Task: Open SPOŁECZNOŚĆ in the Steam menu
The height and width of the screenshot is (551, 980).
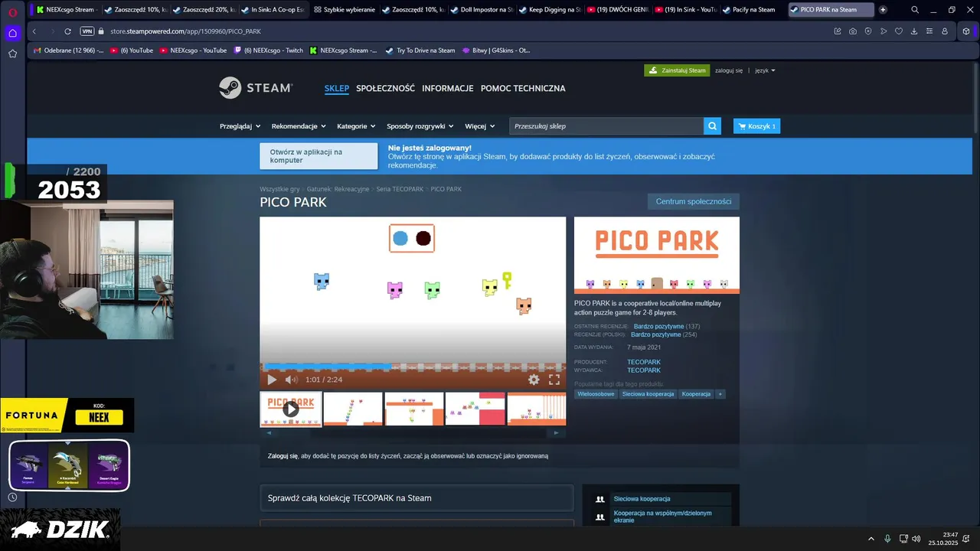Action: (x=386, y=88)
